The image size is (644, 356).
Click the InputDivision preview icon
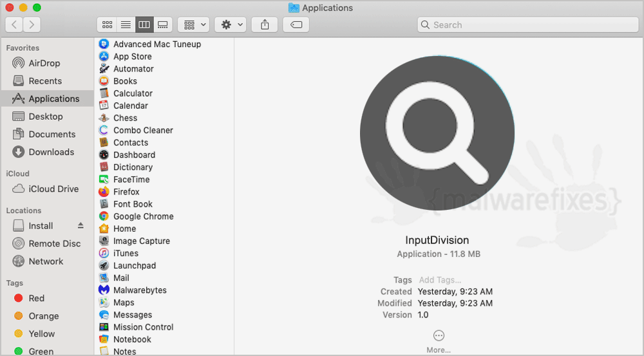(437, 133)
